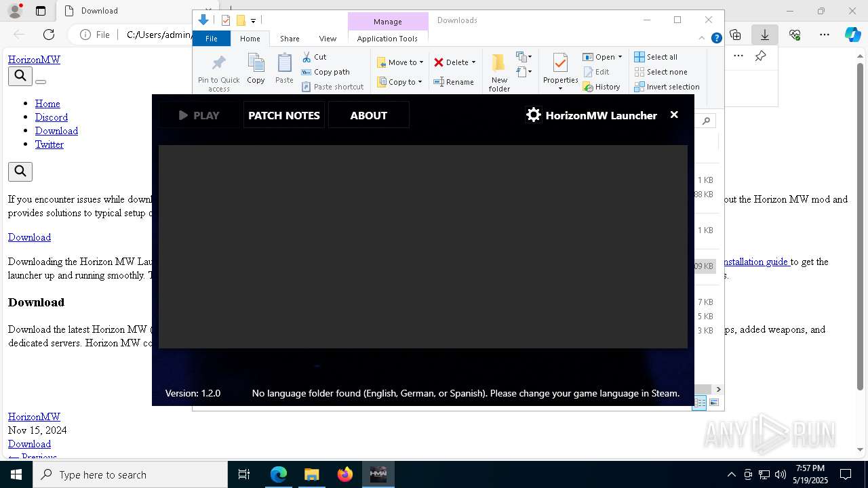This screenshot has width=868, height=488.
Task: Open Task View on taskbar
Action: pos(244,474)
